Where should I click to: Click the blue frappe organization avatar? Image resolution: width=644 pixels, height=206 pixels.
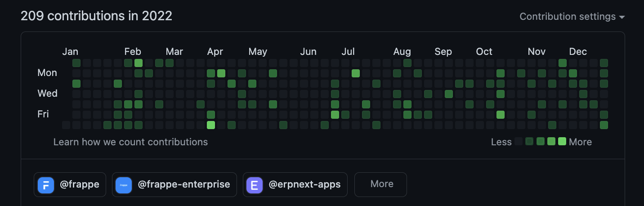coord(46,185)
